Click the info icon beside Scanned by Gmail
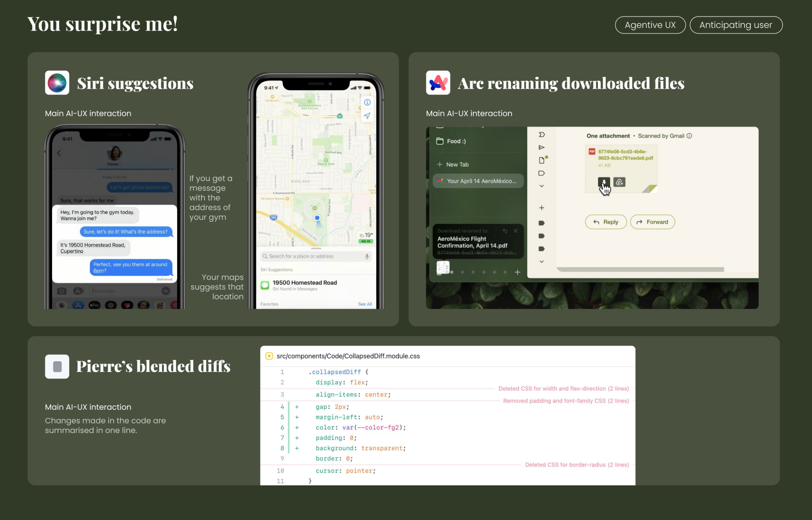The image size is (812, 520). coord(689,136)
